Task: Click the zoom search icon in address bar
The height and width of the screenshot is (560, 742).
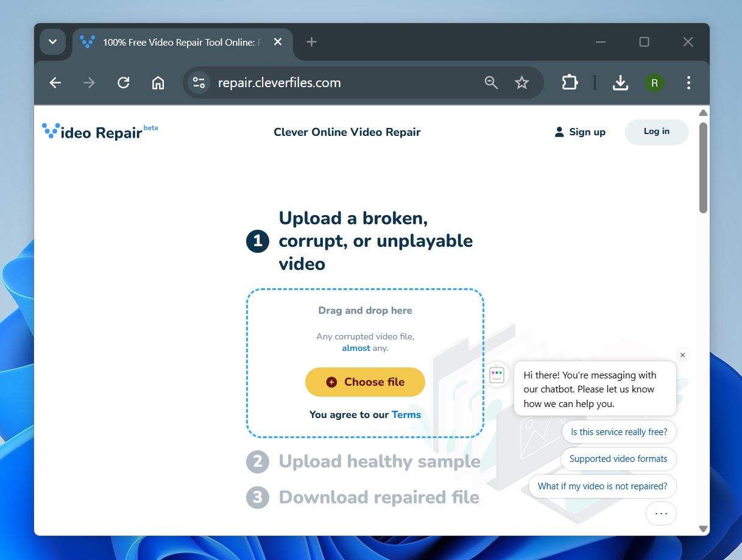Action: (x=491, y=82)
